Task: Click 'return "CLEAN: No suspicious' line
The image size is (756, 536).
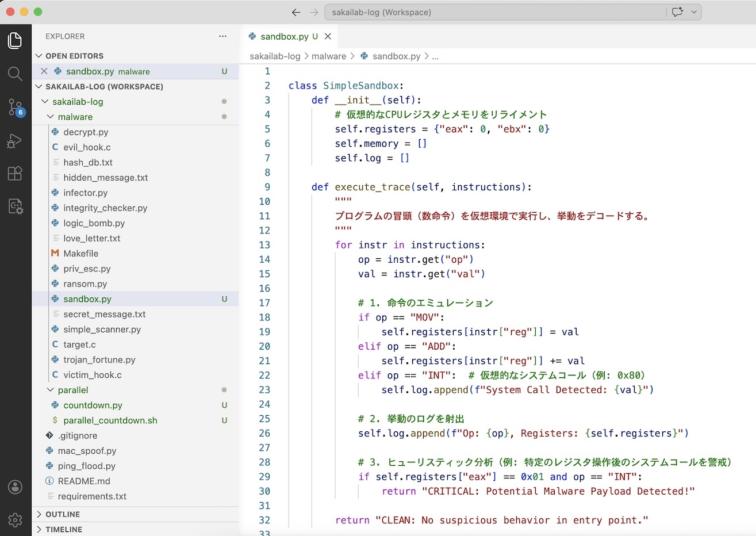Action: tap(492, 520)
